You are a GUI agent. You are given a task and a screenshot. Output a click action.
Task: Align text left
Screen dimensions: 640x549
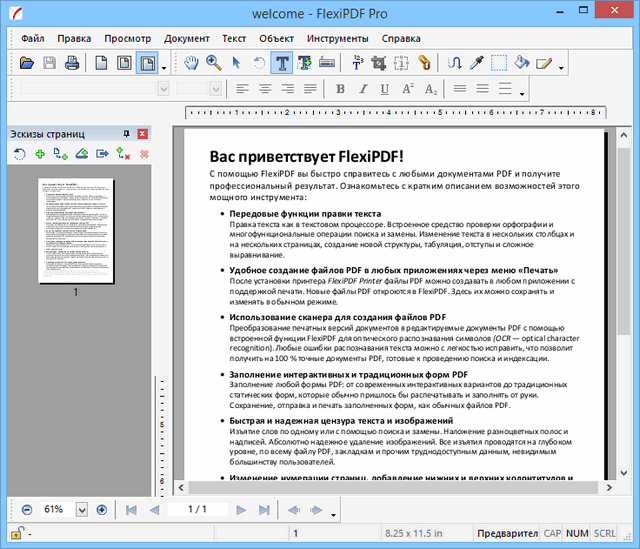pyautogui.click(x=242, y=89)
